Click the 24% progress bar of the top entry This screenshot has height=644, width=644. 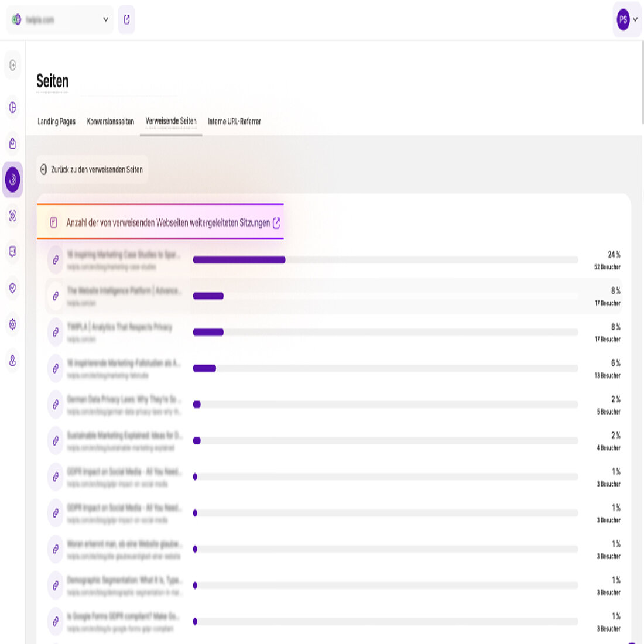[x=240, y=259]
